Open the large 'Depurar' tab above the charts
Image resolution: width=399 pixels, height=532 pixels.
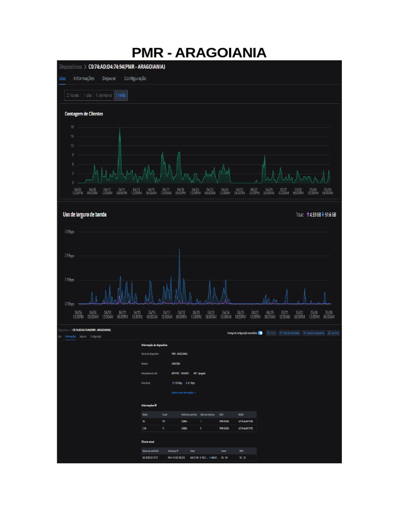[109, 78]
